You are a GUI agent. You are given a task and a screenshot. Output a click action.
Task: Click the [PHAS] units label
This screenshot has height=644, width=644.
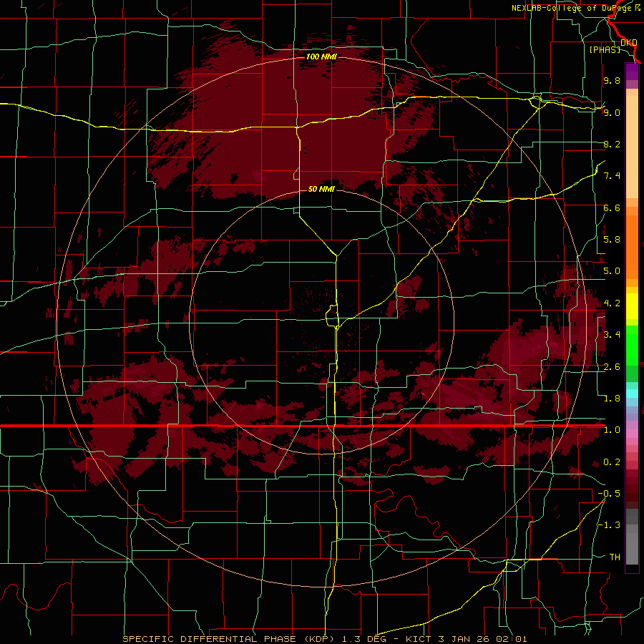point(605,49)
